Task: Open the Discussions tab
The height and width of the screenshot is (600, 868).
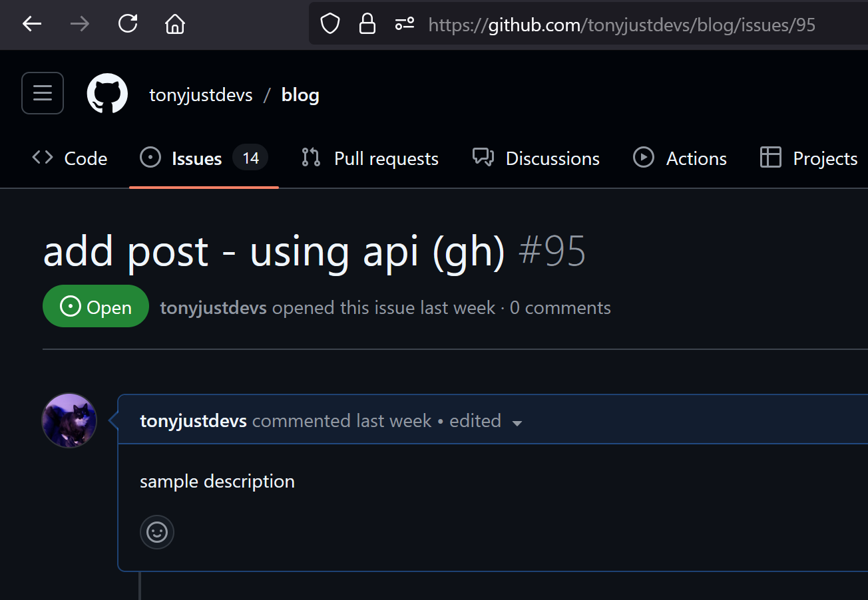Action: (536, 158)
